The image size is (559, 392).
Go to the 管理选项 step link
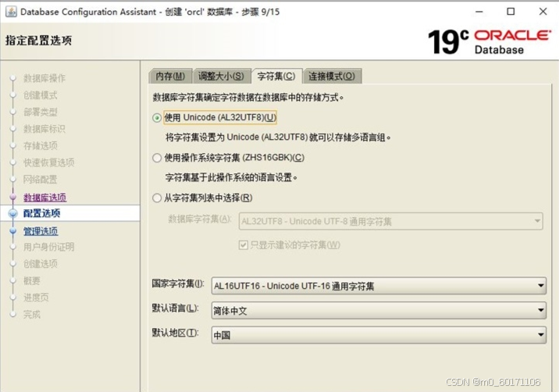pyautogui.click(x=41, y=231)
